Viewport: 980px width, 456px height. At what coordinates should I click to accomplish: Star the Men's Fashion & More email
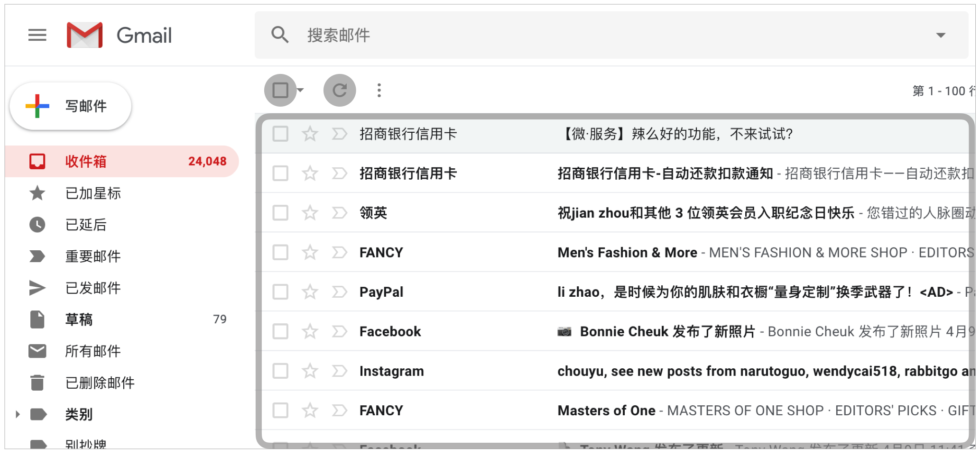[310, 252]
